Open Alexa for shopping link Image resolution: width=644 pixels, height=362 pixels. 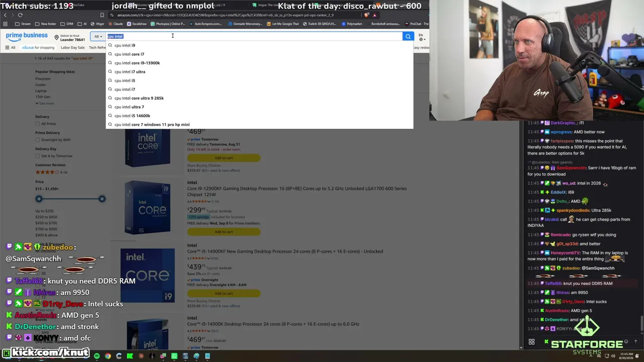coord(38,48)
